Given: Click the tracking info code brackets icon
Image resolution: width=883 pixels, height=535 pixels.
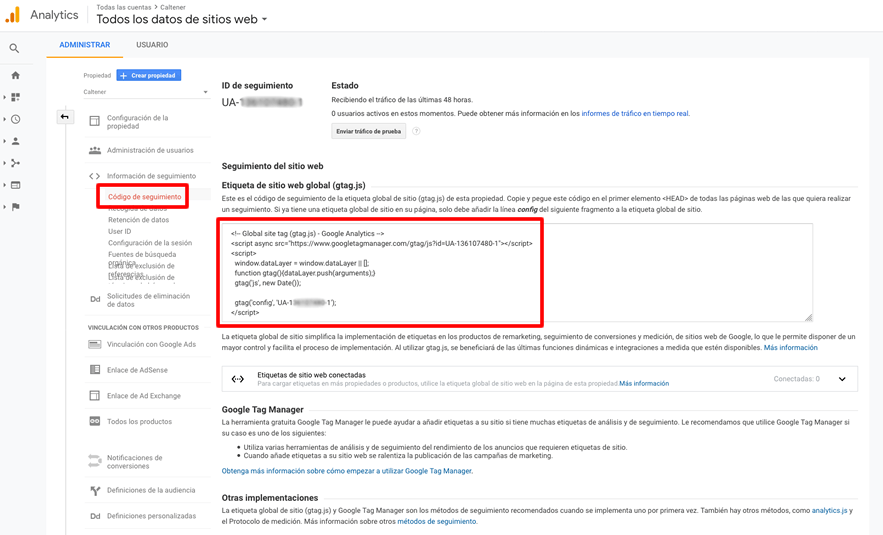Looking at the screenshot, I should (94, 176).
